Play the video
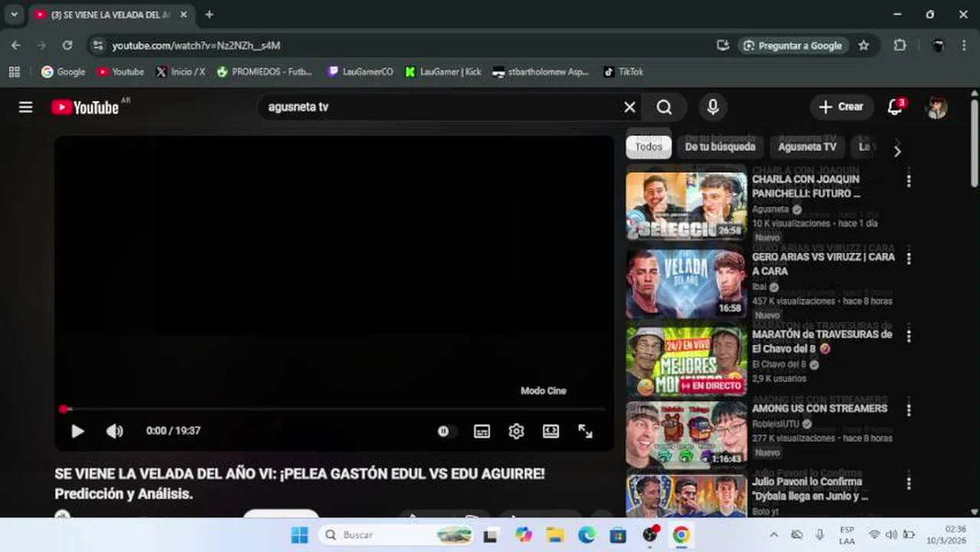The image size is (980, 552). (77, 431)
